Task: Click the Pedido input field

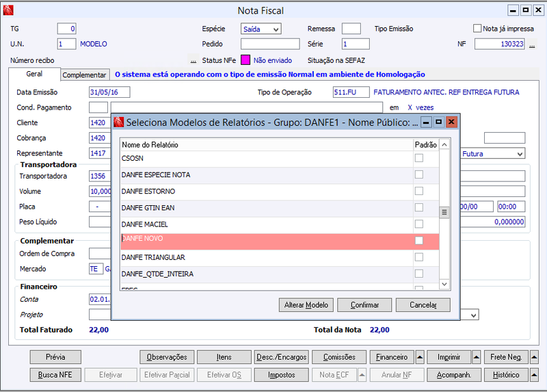Action: (270, 44)
